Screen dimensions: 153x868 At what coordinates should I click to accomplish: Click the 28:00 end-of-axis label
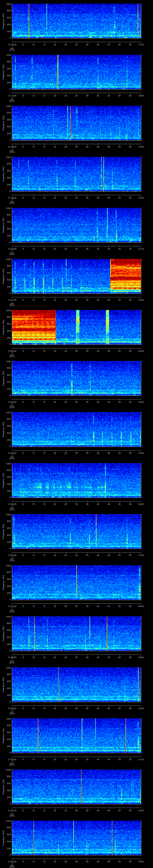[141, 606]
